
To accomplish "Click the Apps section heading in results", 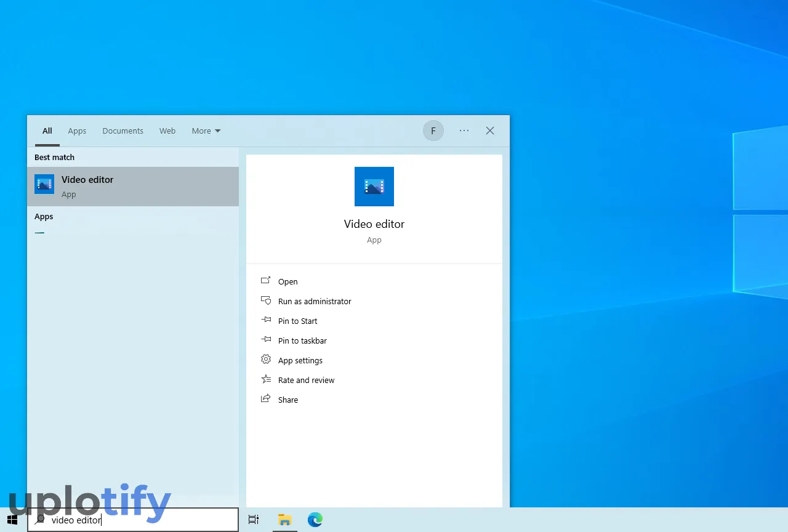I will (44, 217).
